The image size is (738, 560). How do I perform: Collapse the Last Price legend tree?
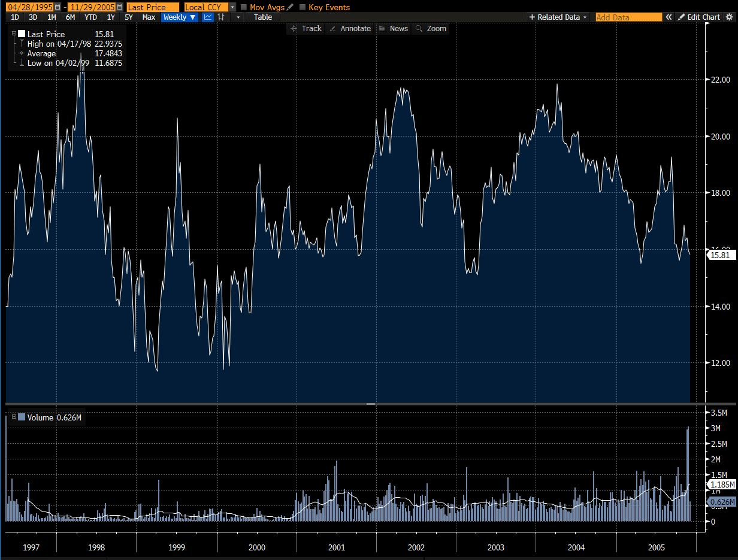click(13, 34)
